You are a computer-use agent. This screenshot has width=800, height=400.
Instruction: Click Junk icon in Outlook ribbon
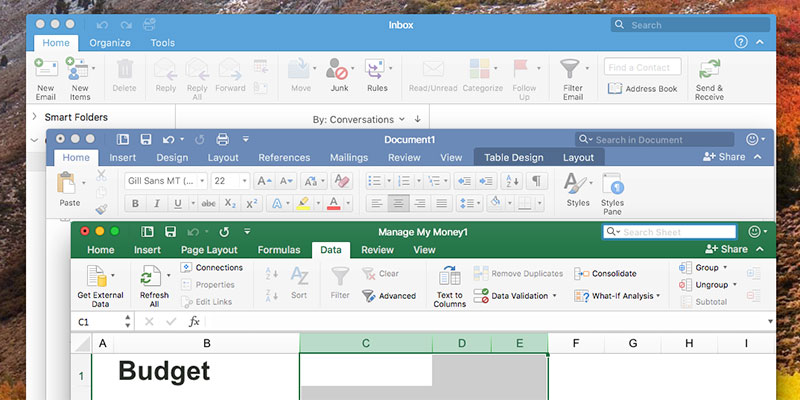click(337, 68)
